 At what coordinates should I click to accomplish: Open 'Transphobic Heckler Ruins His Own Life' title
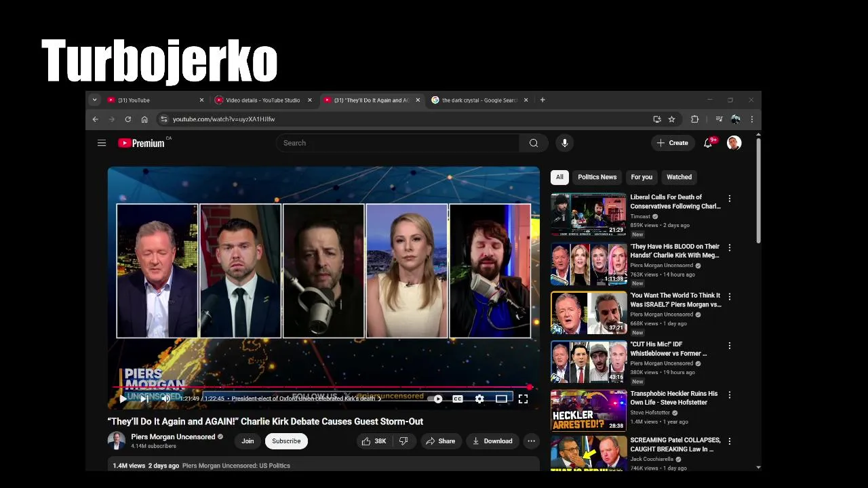tap(674, 398)
